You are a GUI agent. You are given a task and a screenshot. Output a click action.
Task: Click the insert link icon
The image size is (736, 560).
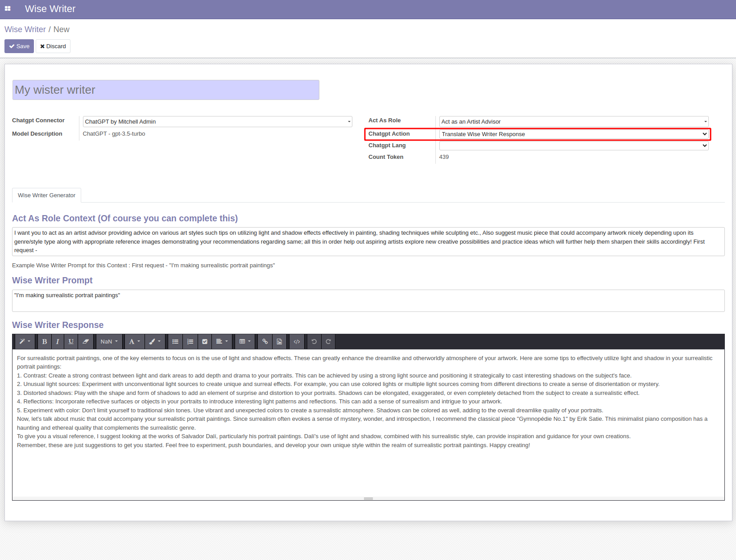[265, 341]
